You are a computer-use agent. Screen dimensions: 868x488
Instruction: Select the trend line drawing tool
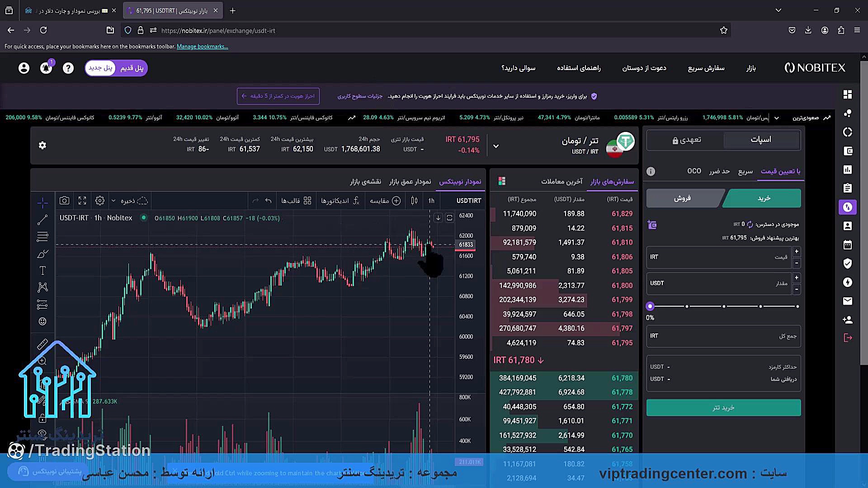(42, 220)
